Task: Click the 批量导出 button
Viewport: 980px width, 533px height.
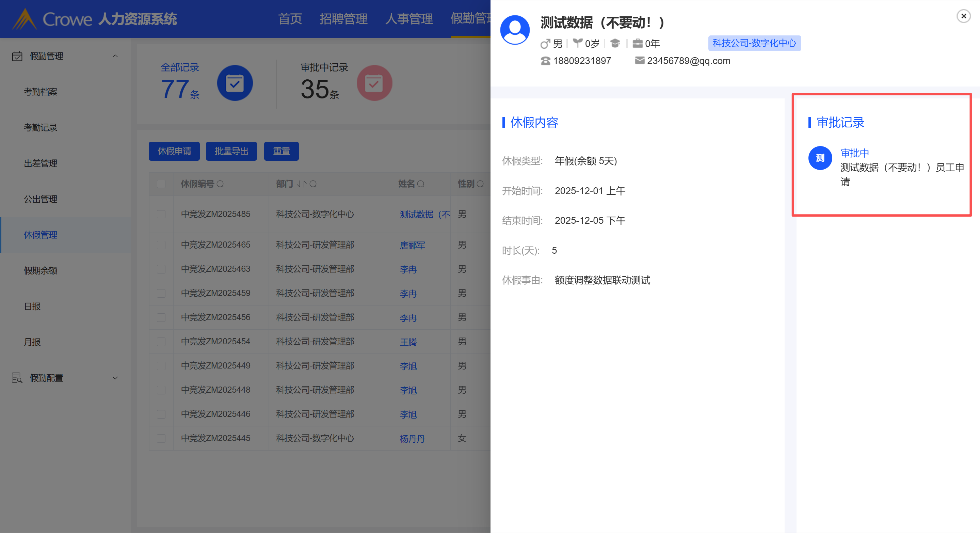Action: tap(231, 151)
